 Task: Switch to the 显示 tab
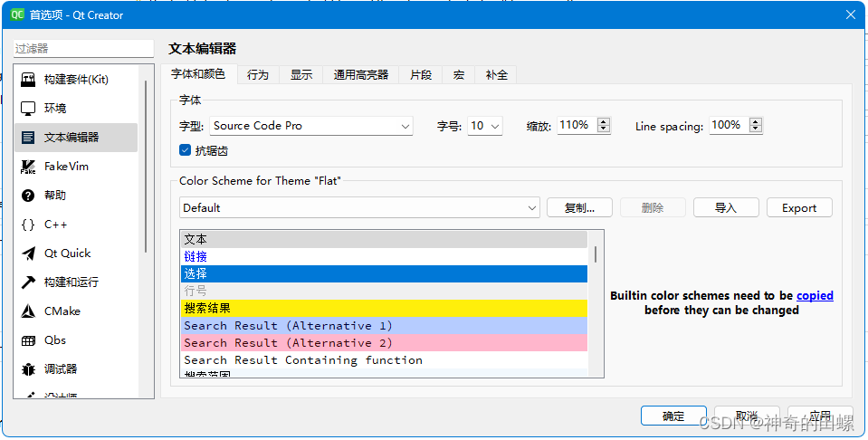[301, 75]
